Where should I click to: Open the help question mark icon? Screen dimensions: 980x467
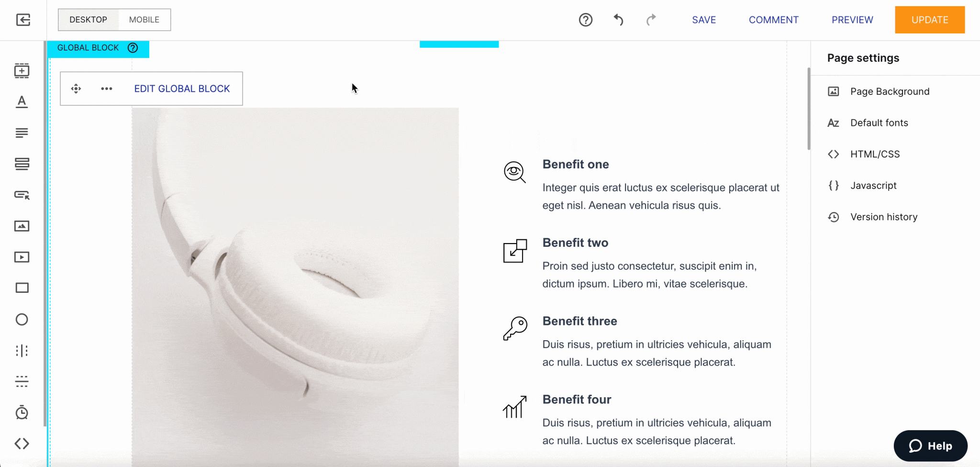586,20
